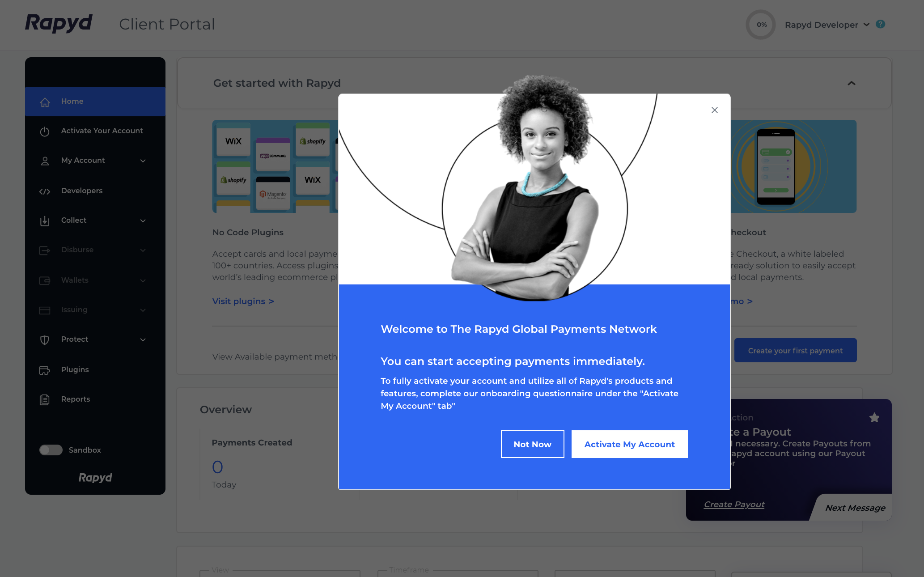Collapse the Get started with Rapyd section
The width and height of the screenshot is (924, 577).
click(851, 83)
